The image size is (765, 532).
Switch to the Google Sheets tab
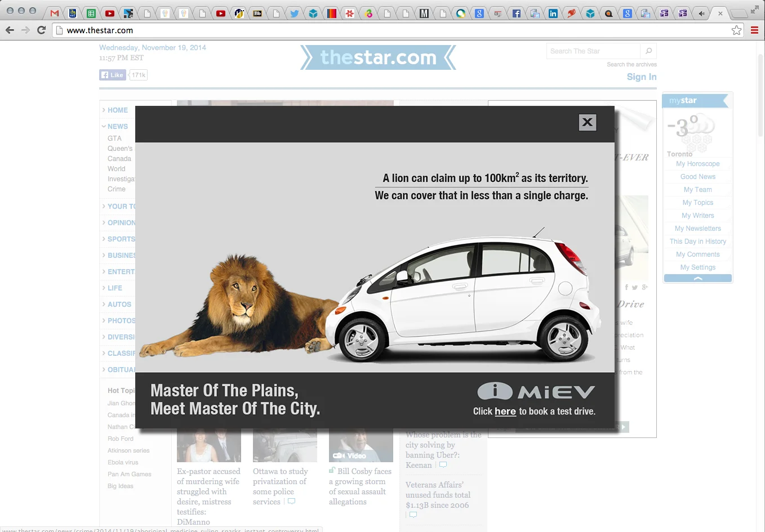pyautogui.click(x=91, y=13)
